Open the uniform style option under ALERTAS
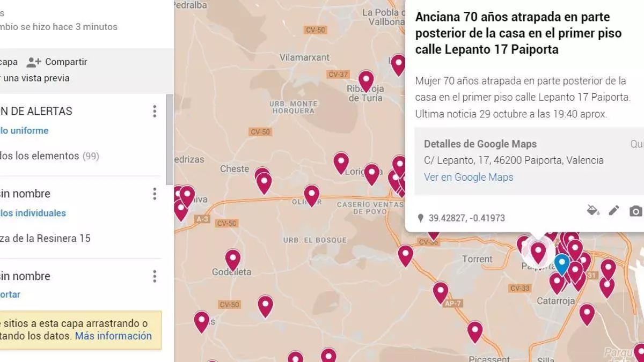644x362 pixels. [24, 130]
